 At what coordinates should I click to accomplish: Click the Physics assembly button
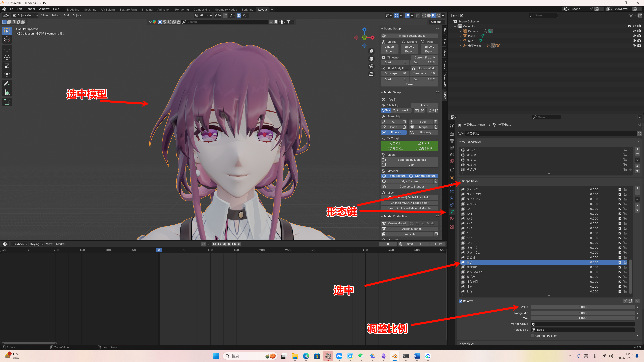394,132
